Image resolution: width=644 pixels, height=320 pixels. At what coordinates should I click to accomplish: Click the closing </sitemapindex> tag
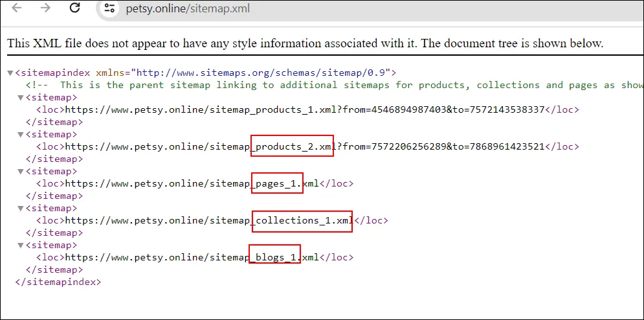coord(58,282)
